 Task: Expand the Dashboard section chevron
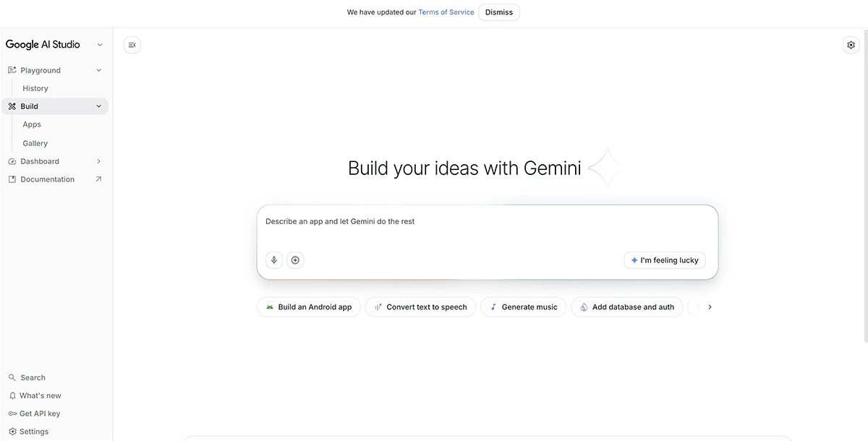point(99,161)
